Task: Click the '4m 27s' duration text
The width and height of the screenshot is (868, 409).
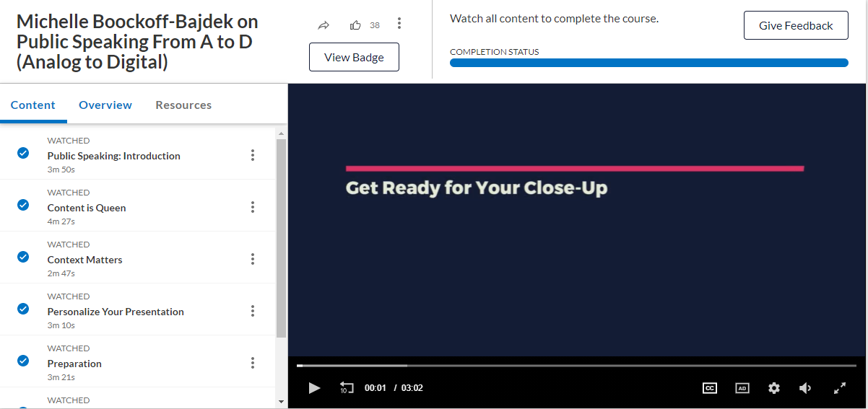Action: click(61, 221)
